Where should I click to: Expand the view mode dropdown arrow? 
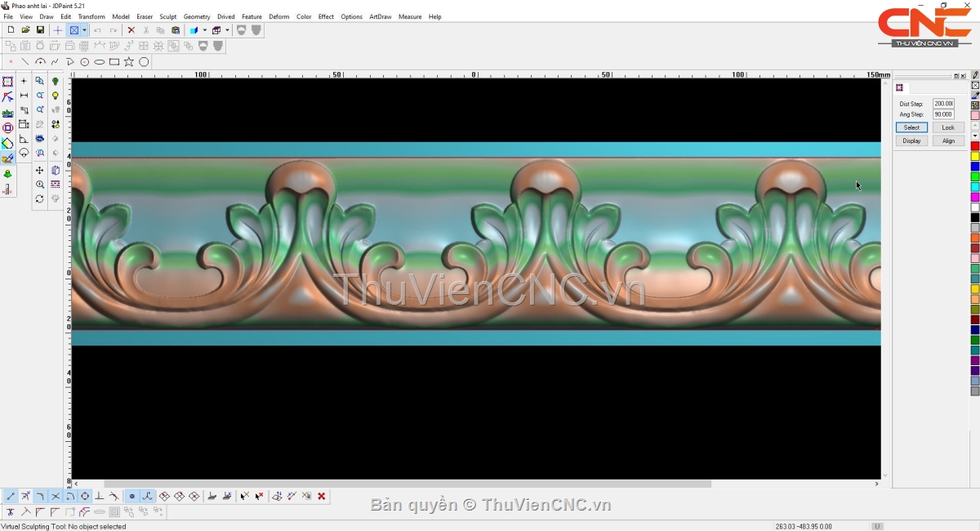click(x=84, y=30)
